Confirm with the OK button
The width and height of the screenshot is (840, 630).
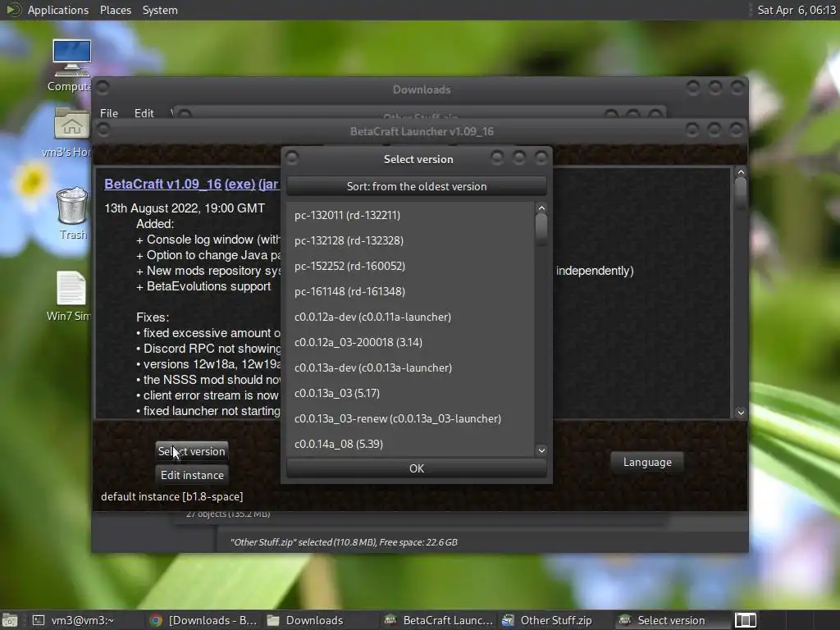coord(416,468)
